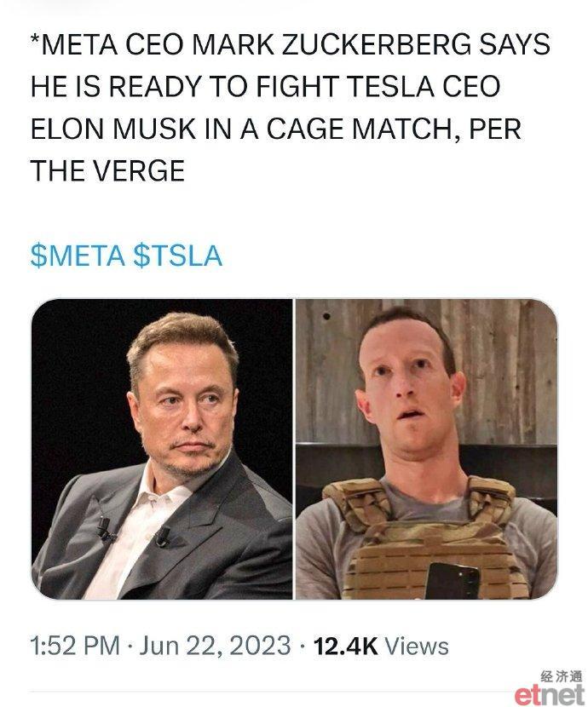Click the black smartphone held against vest

(453, 581)
